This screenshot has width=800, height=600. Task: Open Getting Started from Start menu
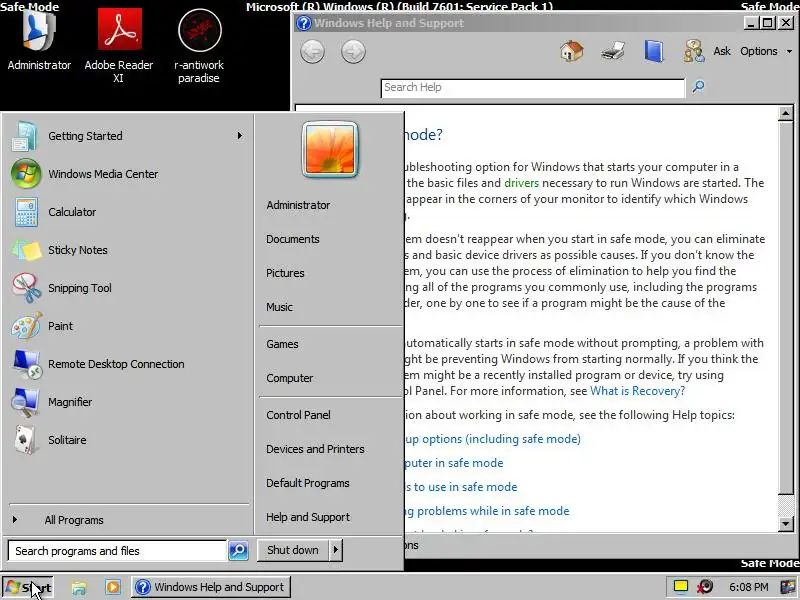[128, 136]
